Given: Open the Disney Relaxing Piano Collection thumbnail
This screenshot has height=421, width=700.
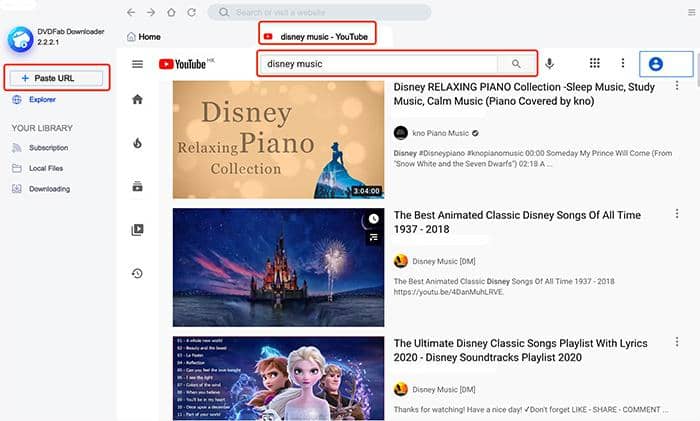Looking at the screenshot, I should click(x=278, y=140).
